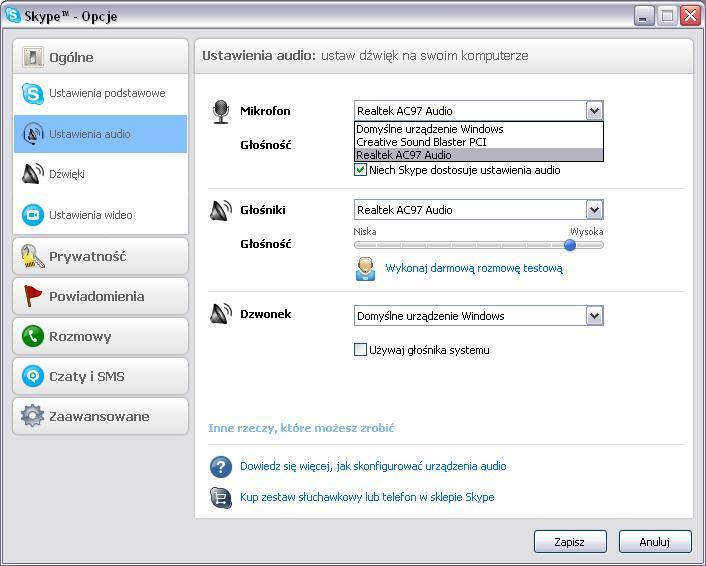Choose Creative Sound Blaster PCI option

click(x=479, y=142)
